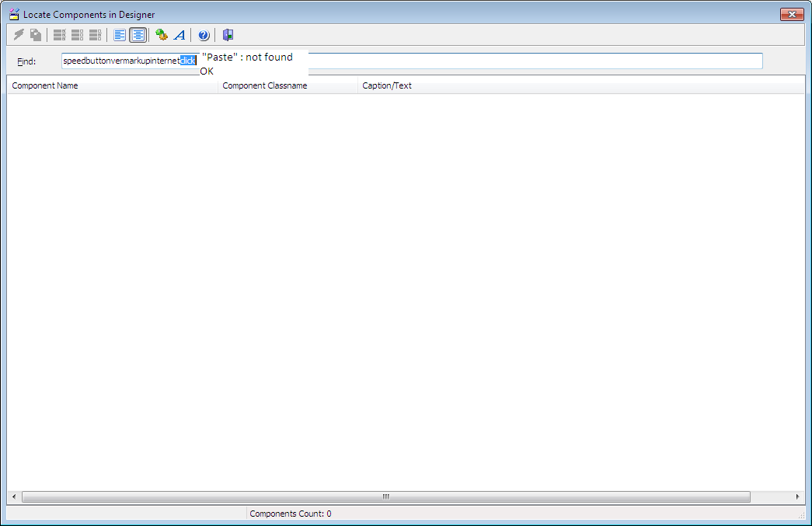
Task: Click the exit door icon in toolbar
Action: tap(228, 35)
